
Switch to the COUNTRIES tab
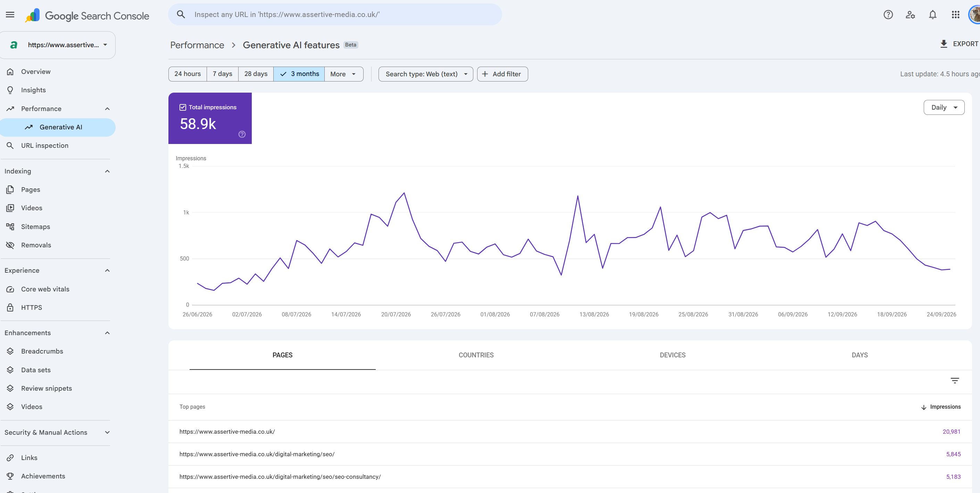tap(476, 355)
